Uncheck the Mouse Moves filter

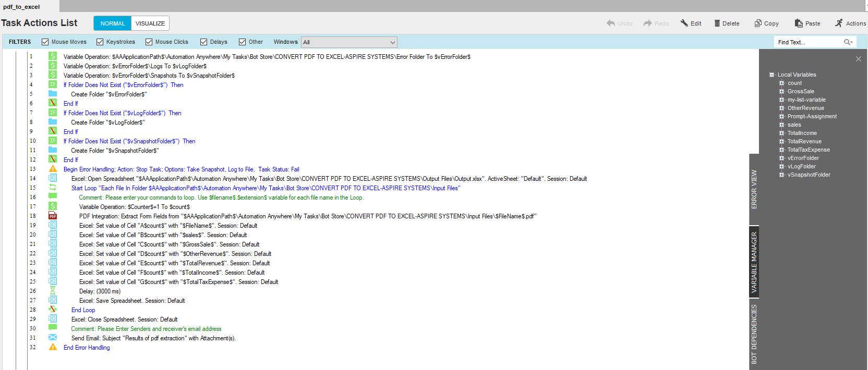click(45, 42)
